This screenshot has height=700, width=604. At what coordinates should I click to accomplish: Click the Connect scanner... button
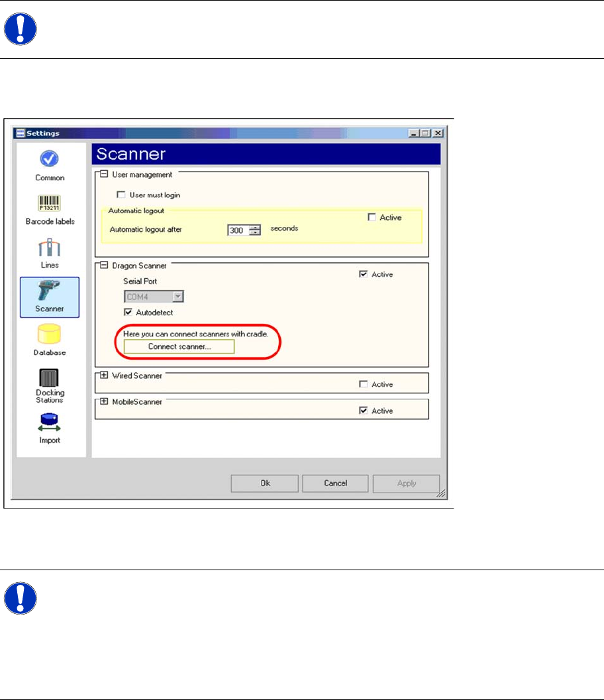pyautogui.click(x=179, y=346)
